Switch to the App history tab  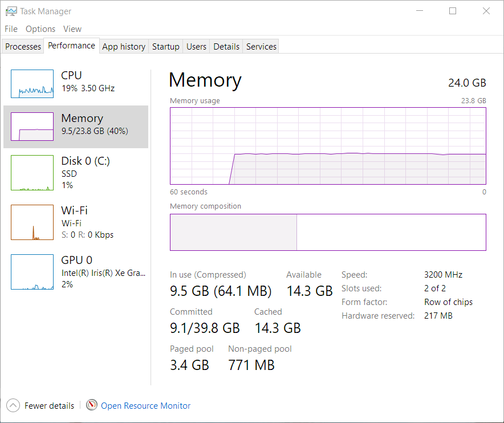[124, 47]
